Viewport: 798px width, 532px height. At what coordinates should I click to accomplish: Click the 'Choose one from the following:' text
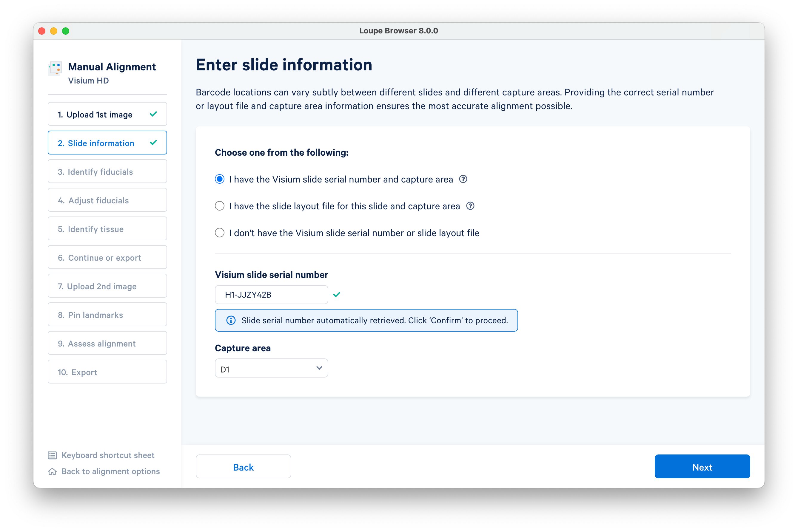tap(281, 153)
